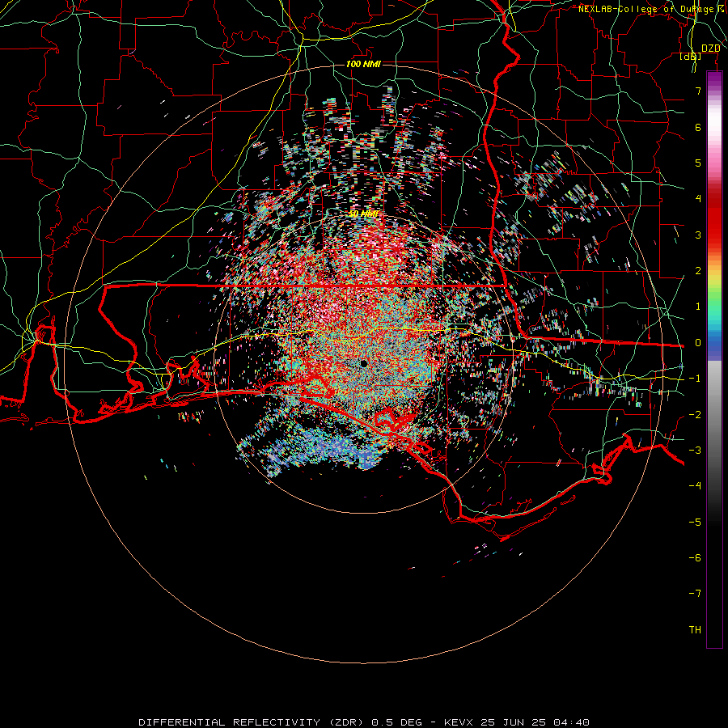
Task: Click the 7 value on the color scale
Action: tap(698, 91)
